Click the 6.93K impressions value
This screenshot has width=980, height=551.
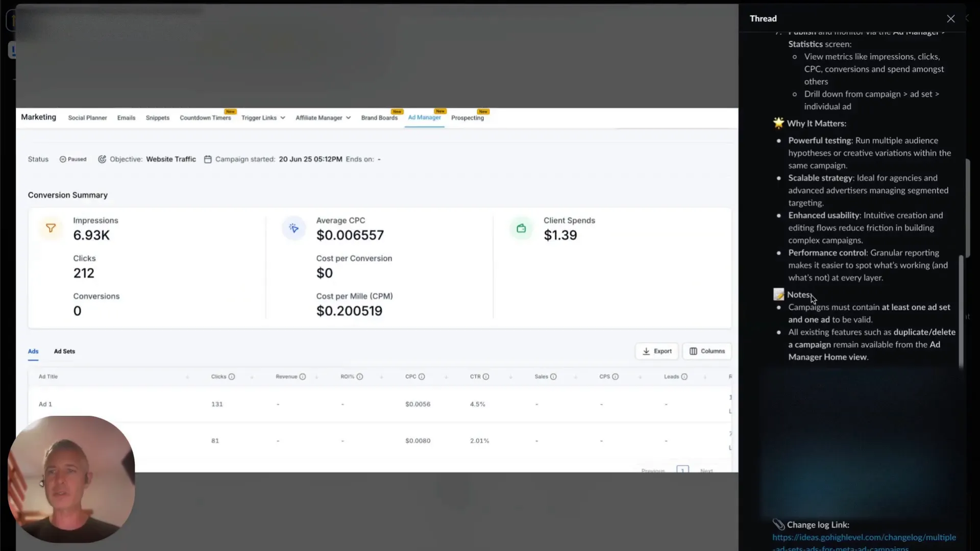tap(91, 235)
